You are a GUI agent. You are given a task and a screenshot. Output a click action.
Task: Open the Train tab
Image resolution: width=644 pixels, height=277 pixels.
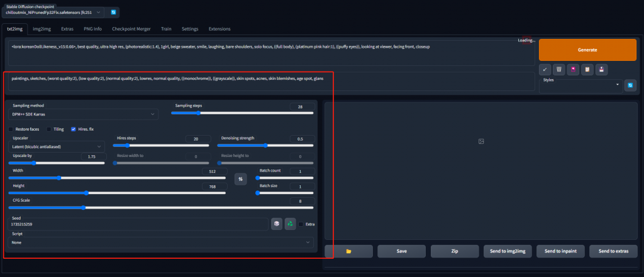click(166, 29)
